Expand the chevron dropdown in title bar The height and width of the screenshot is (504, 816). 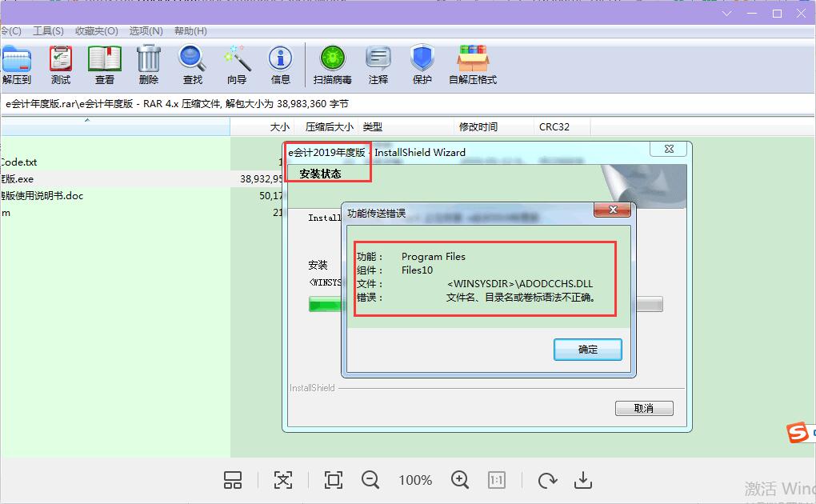pos(727,14)
